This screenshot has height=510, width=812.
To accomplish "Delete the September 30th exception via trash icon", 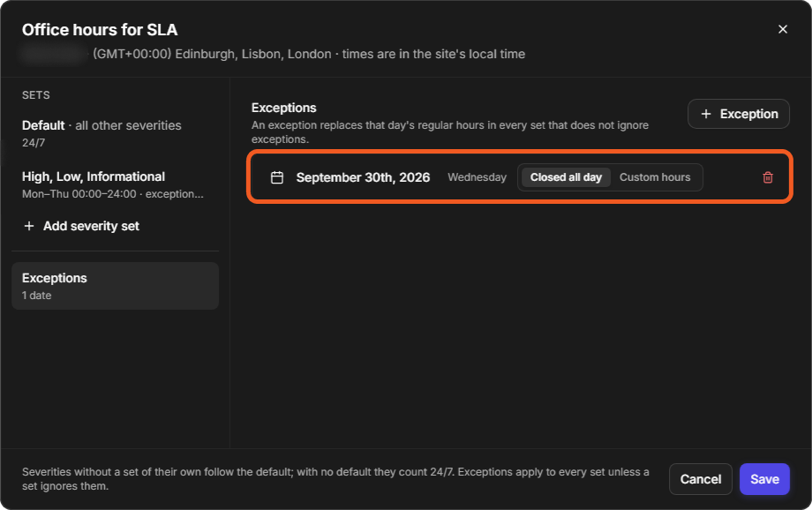I will coord(768,177).
